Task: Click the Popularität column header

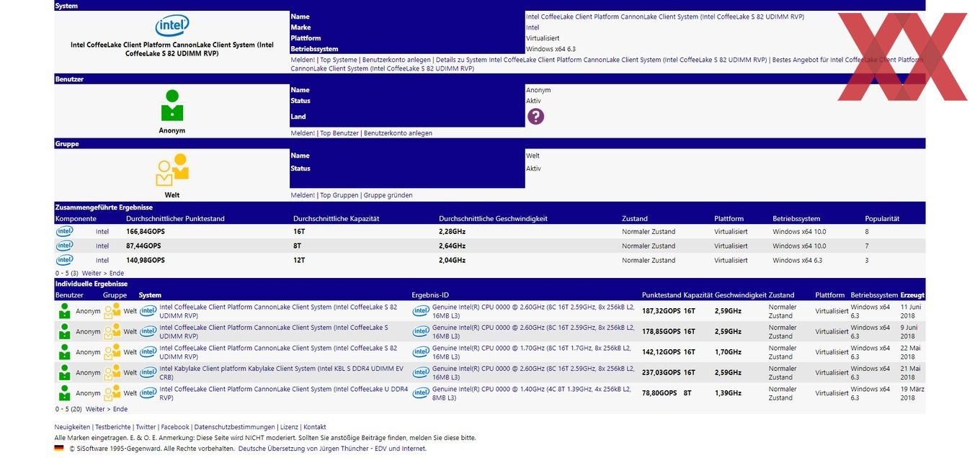Action: point(883,218)
